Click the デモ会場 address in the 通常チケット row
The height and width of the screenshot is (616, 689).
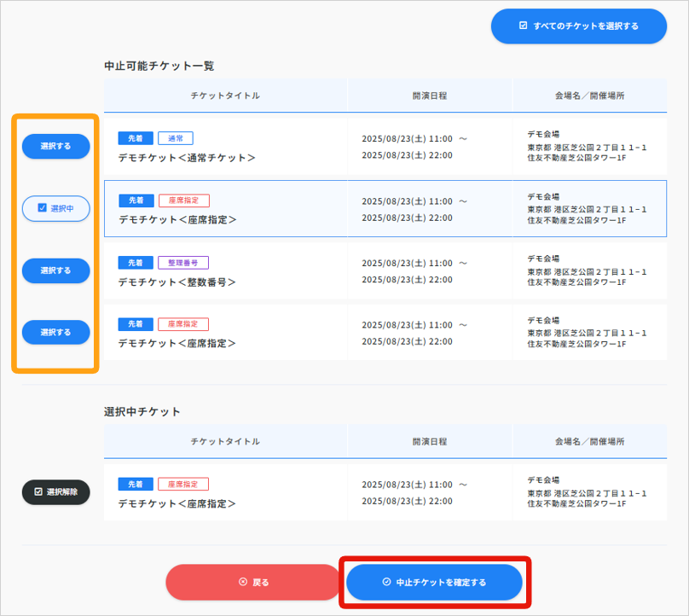coord(587,147)
